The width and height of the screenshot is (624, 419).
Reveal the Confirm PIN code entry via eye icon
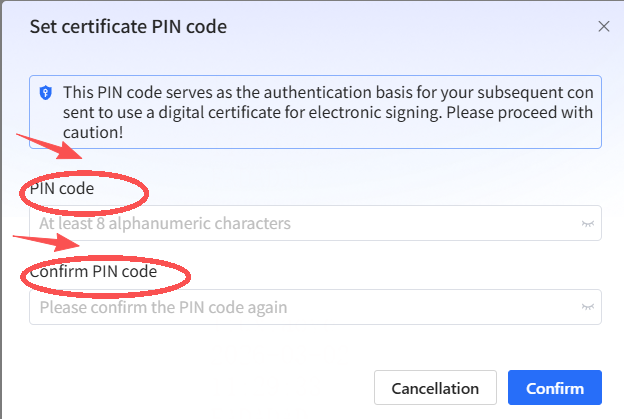pyautogui.click(x=588, y=307)
